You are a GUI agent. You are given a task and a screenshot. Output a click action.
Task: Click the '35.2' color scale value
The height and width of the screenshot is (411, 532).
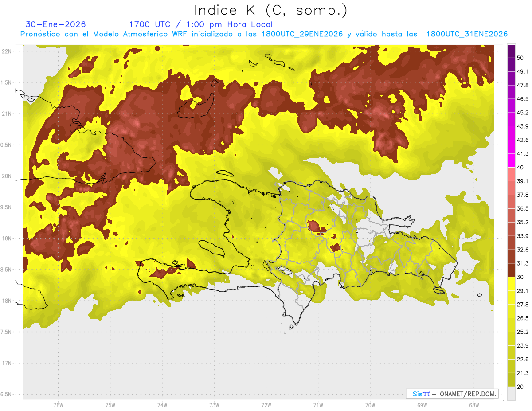(523, 222)
